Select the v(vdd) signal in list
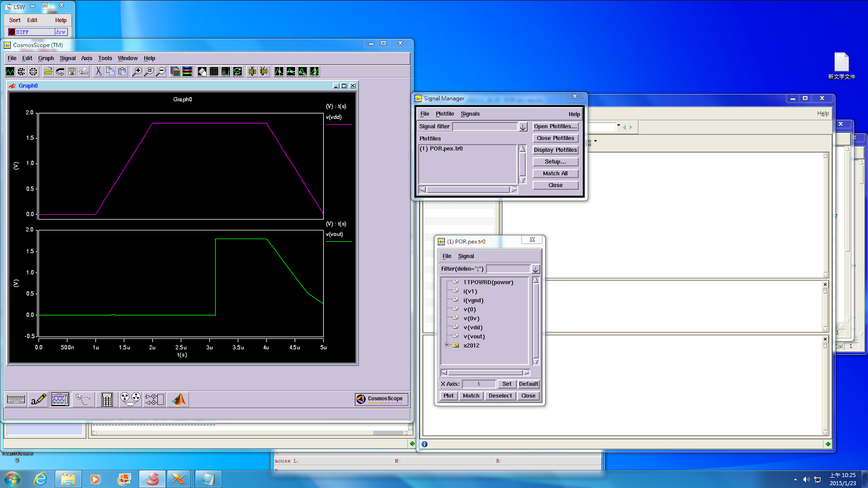The height and width of the screenshot is (488, 868). (x=473, y=328)
